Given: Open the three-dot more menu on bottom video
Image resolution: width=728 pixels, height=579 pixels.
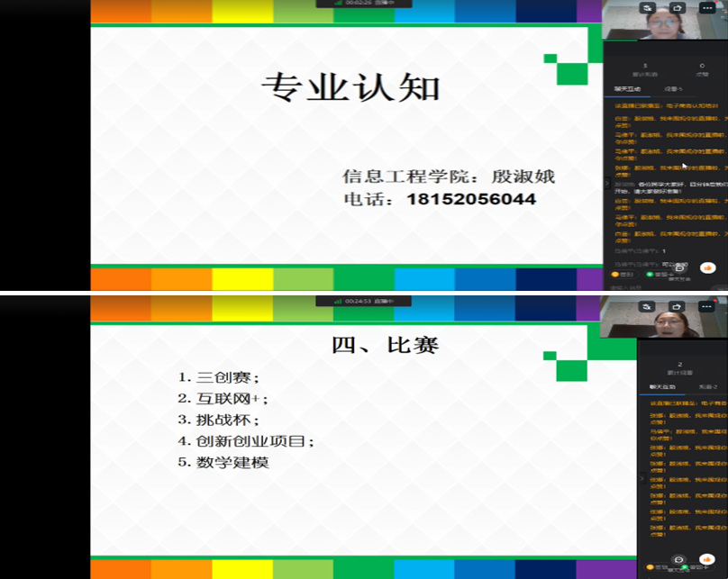Looking at the screenshot, I should (x=708, y=306).
